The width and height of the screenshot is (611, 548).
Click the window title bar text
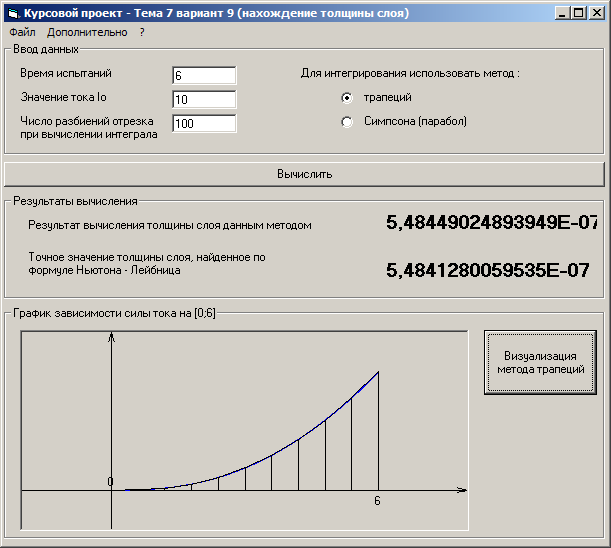coord(216,13)
